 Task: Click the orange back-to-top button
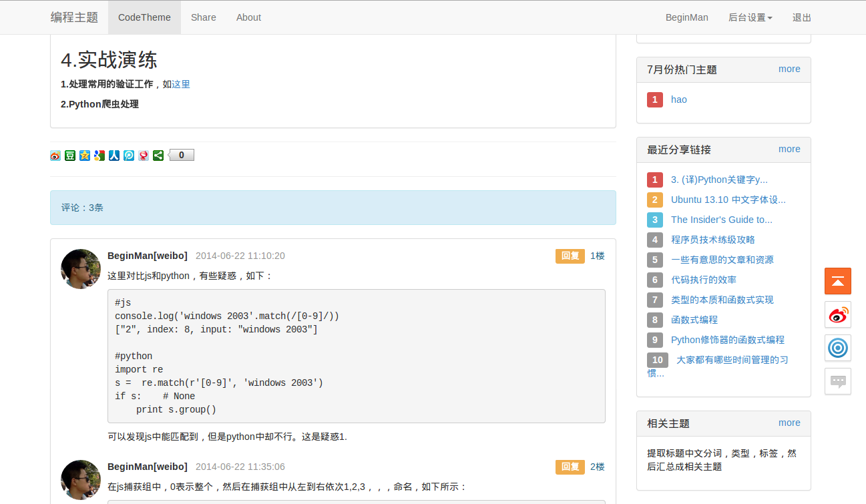pyautogui.click(x=838, y=281)
